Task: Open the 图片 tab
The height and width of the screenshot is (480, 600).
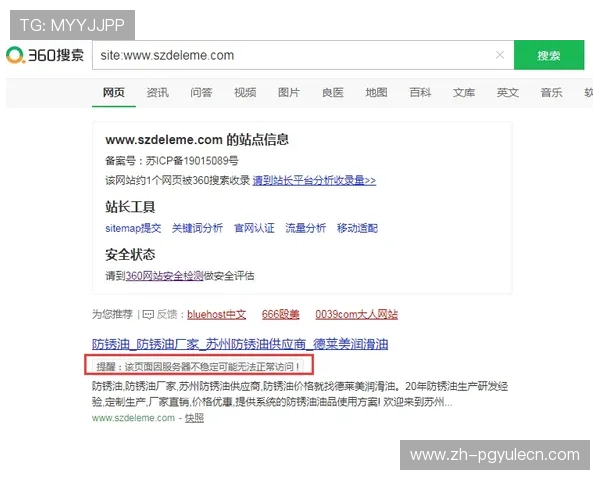Action: pos(289,93)
